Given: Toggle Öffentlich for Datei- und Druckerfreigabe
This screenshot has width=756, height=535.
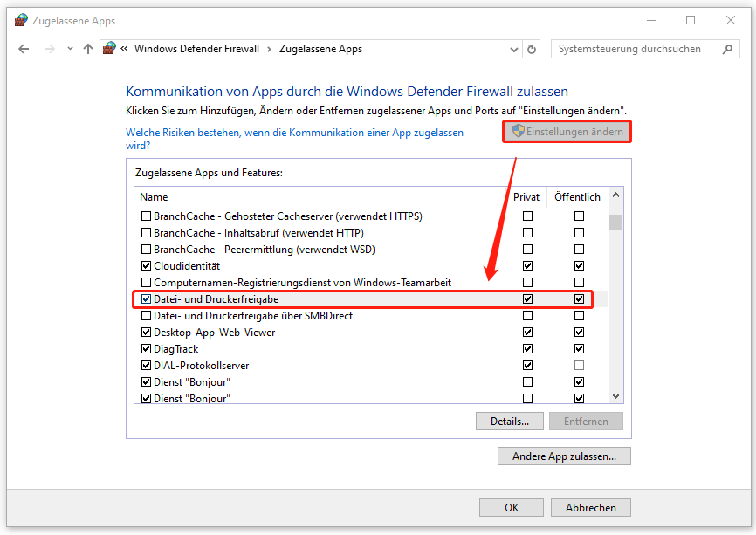Looking at the screenshot, I should (x=579, y=298).
